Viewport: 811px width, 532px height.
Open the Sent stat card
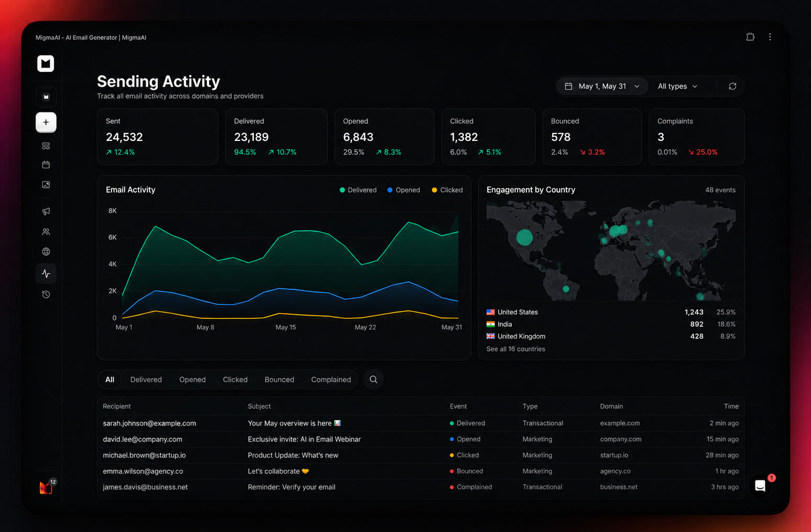157,137
